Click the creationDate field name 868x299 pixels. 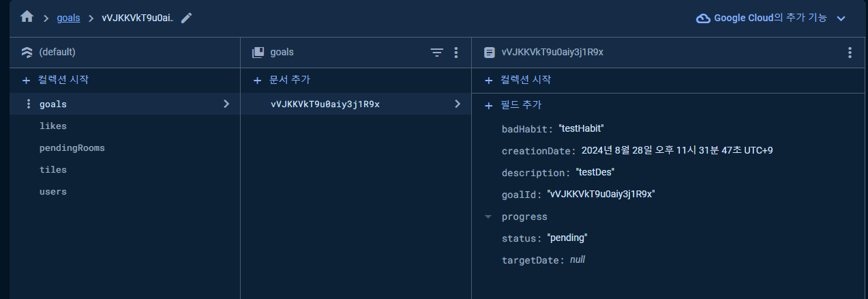coord(537,151)
